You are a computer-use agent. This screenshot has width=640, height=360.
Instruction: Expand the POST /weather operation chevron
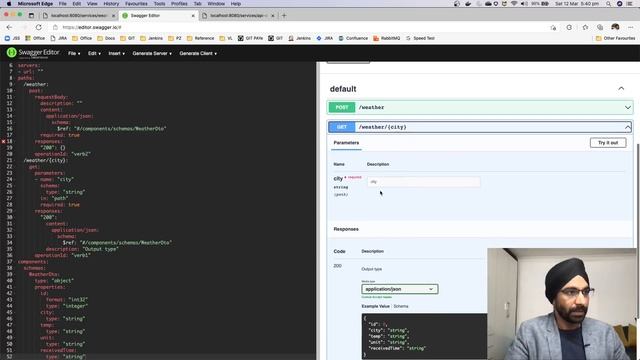(x=627, y=107)
